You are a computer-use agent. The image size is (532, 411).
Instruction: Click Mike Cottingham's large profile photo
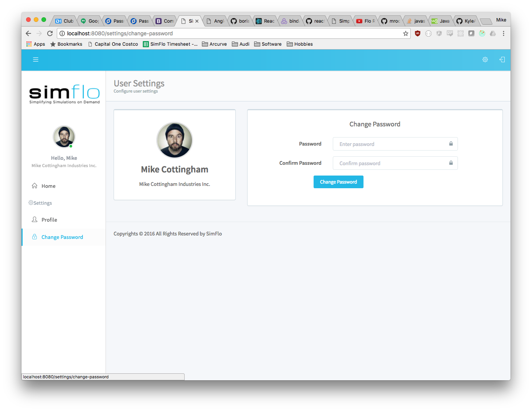coord(175,140)
